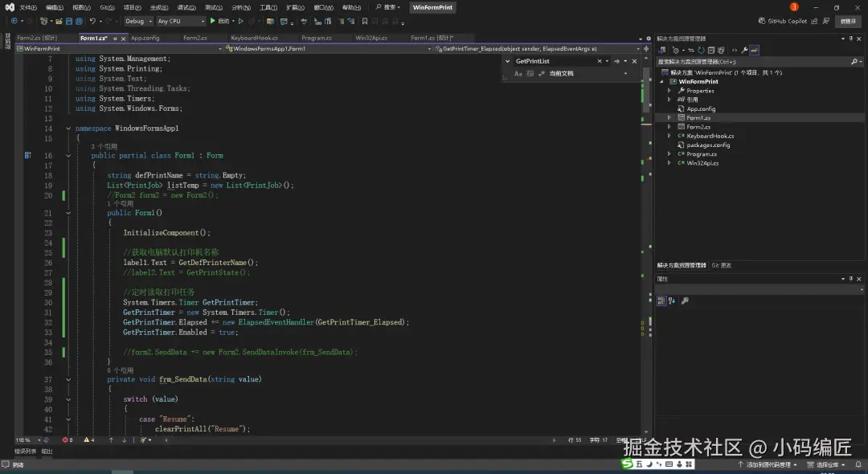Select Win32Api.cs in Solution Explorer
This screenshot has width=868, height=474.
(x=702, y=163)
